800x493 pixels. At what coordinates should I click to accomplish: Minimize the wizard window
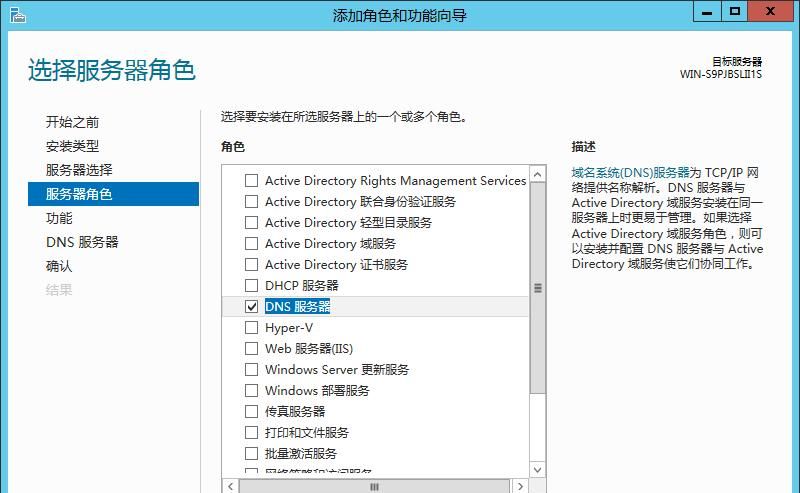pyautogui.click(x=707, y=11)
